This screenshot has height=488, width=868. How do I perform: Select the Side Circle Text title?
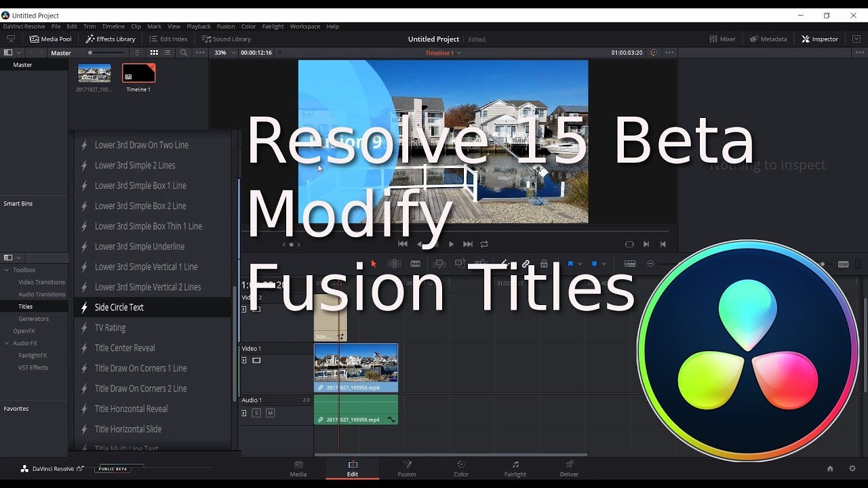pyautogui.click(x=153, y=307)
